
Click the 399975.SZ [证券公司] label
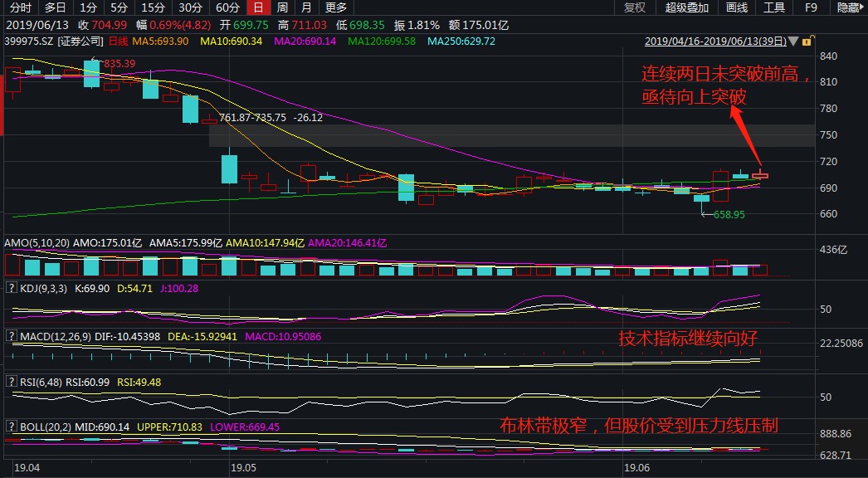coord(54,41)
